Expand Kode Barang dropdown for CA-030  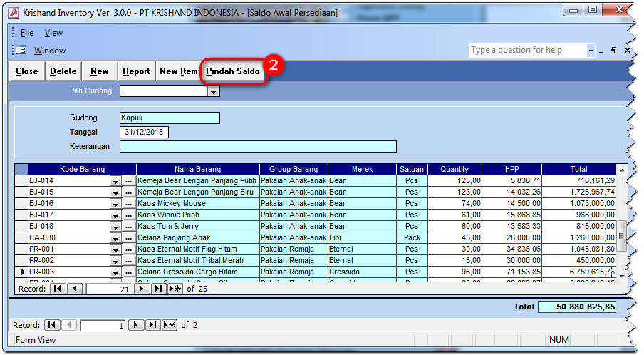click(115, 238)
